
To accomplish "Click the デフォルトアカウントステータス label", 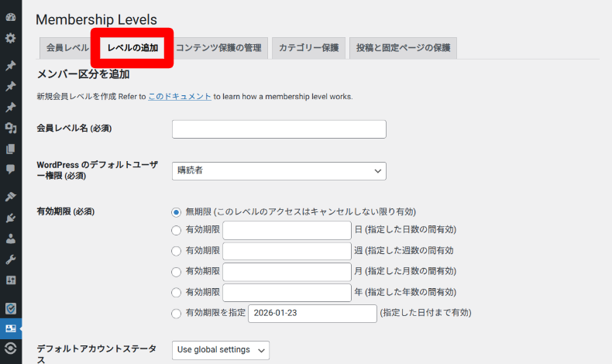I will tap(97, 354).
